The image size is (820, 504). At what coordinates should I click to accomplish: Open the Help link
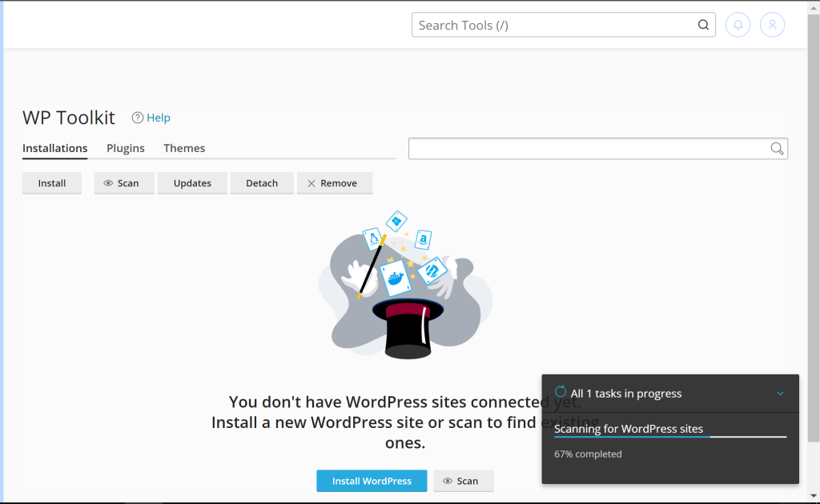pos(159,118)
